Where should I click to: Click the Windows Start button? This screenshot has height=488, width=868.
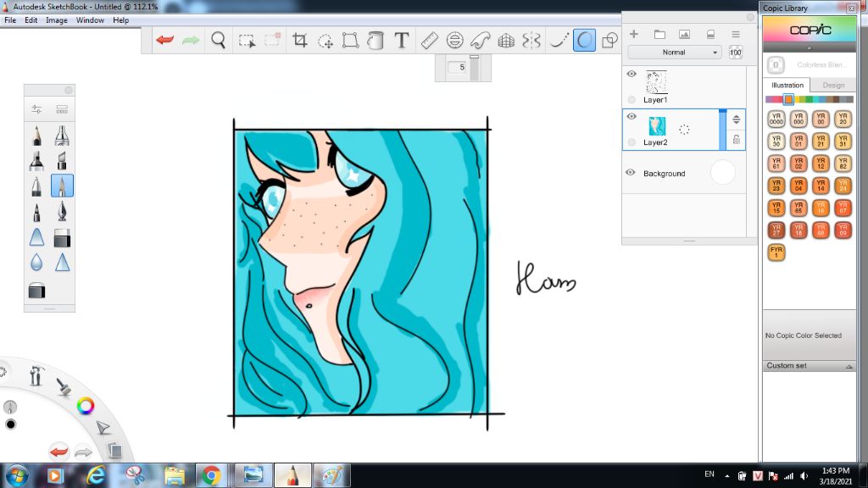coord(16,475)
